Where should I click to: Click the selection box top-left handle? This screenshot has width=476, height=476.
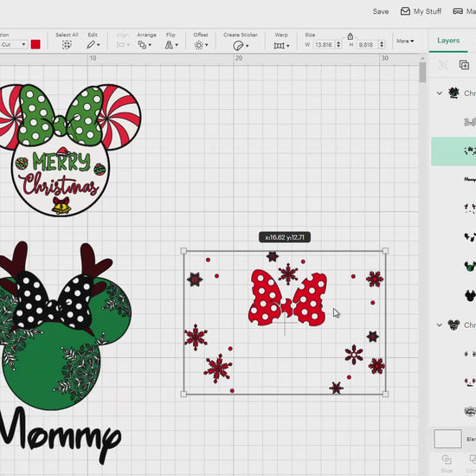pyautogui.click(x=183, y=251)
